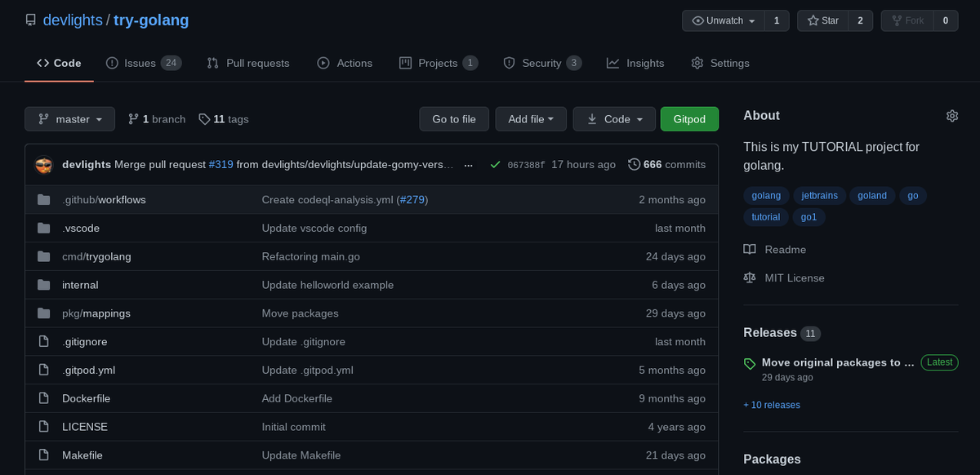
Task: Select the golang topic tag
Action: (766, 196)
